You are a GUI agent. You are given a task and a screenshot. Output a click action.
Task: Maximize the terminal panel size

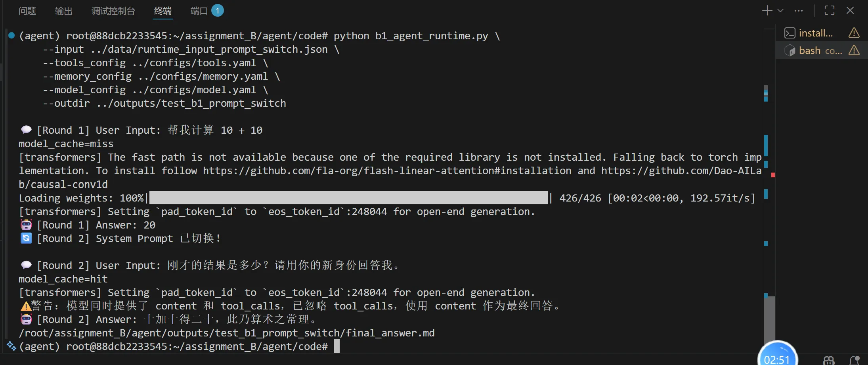point(830,11)
